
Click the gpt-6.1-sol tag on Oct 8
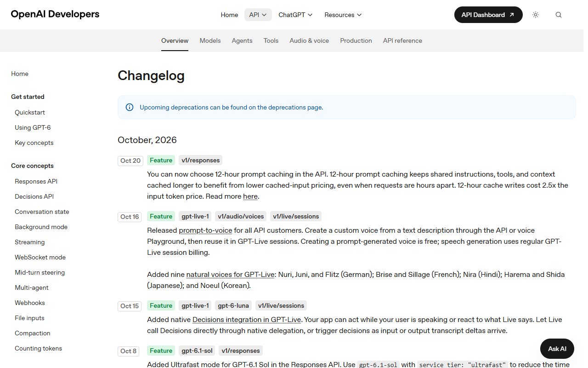click(197, 351)
